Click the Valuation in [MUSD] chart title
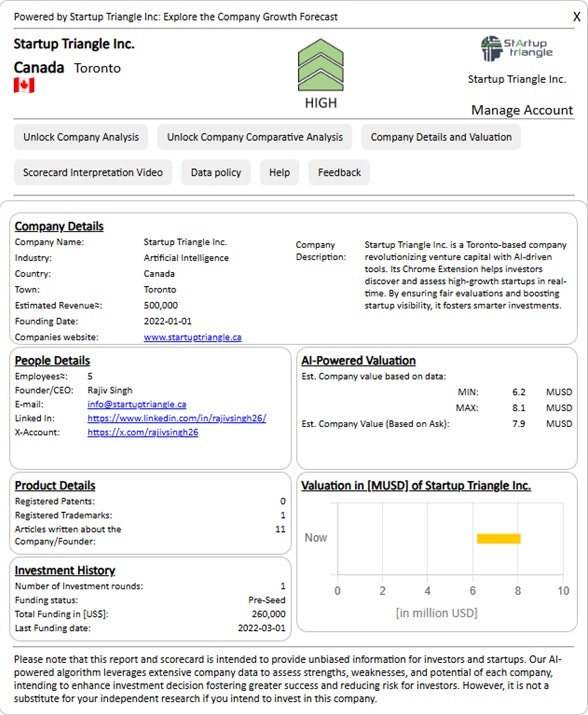Screen dimensions: 588x715 416,485
